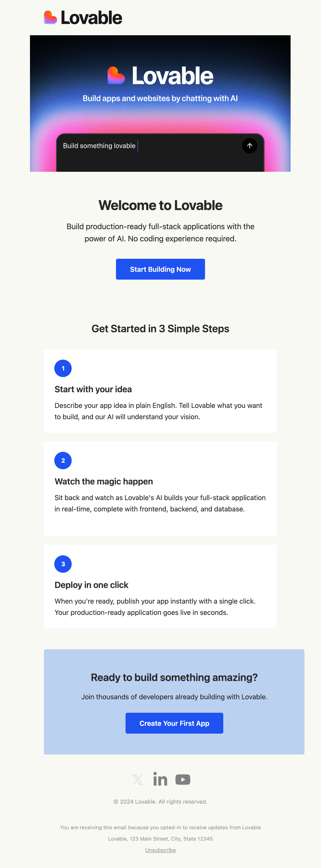Click the large Lovable wordmark in hero banner
321x868 pixels.
pyautogui.click(x=172, y=76)
